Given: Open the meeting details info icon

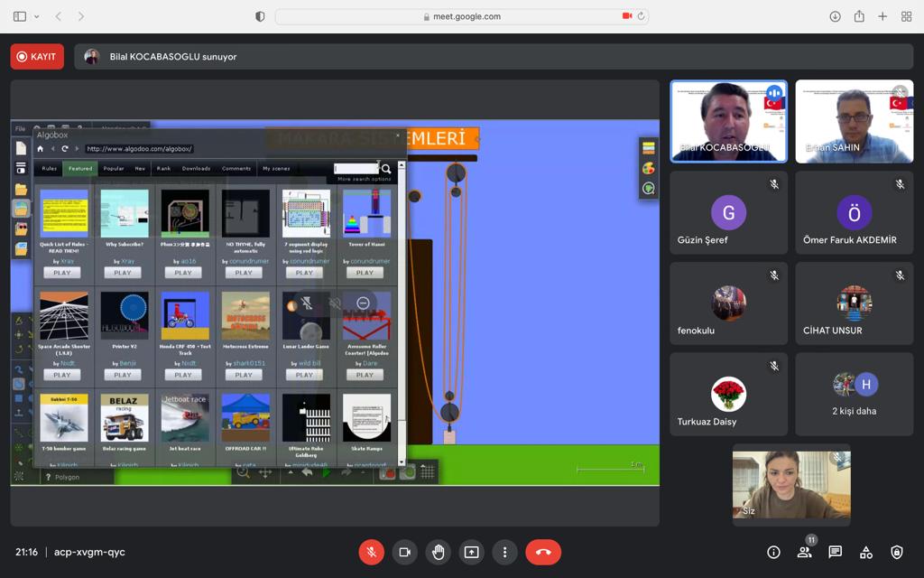Looking at the screenshot, I should [x=773, y=553].
